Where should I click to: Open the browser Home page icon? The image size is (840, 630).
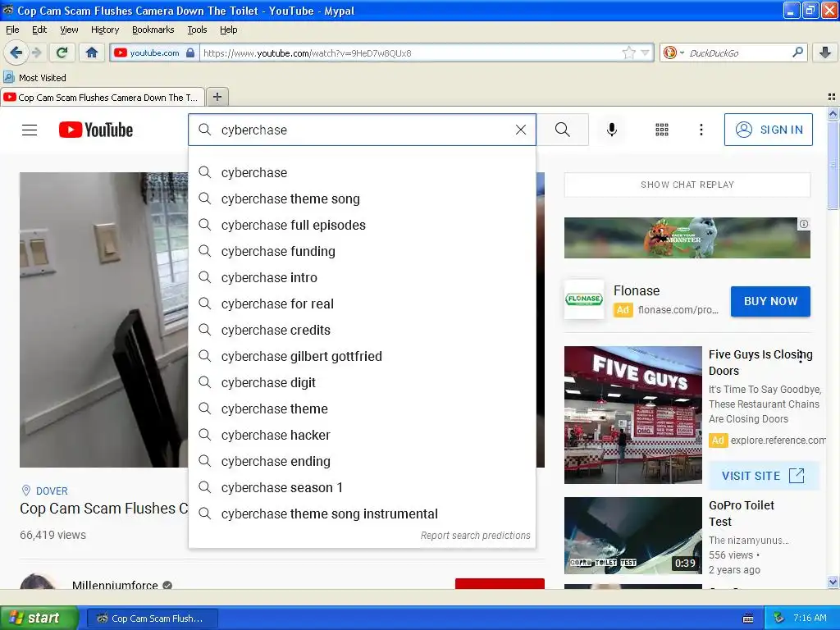tap(92, 52)
